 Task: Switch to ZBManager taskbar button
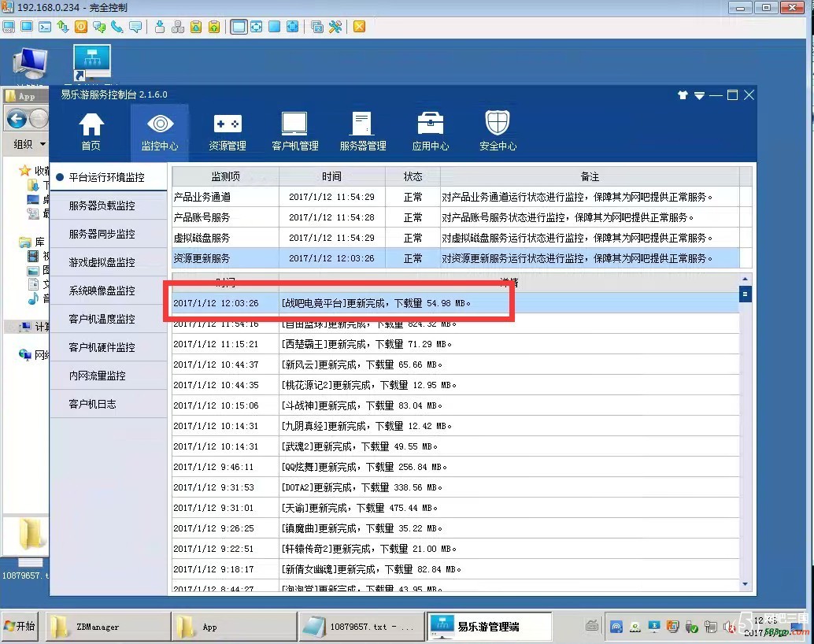pyautogui.click(x=108, y=627)
